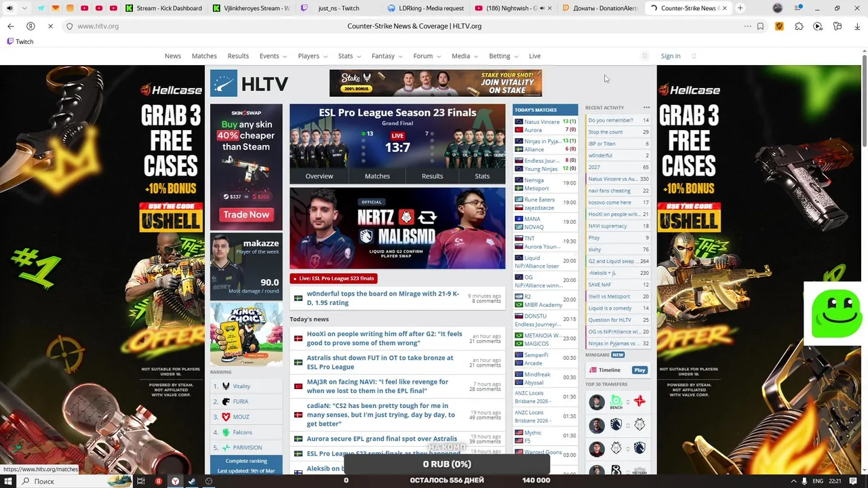
Task: Open News in HLTV navigation
Action: pos(172,56)
